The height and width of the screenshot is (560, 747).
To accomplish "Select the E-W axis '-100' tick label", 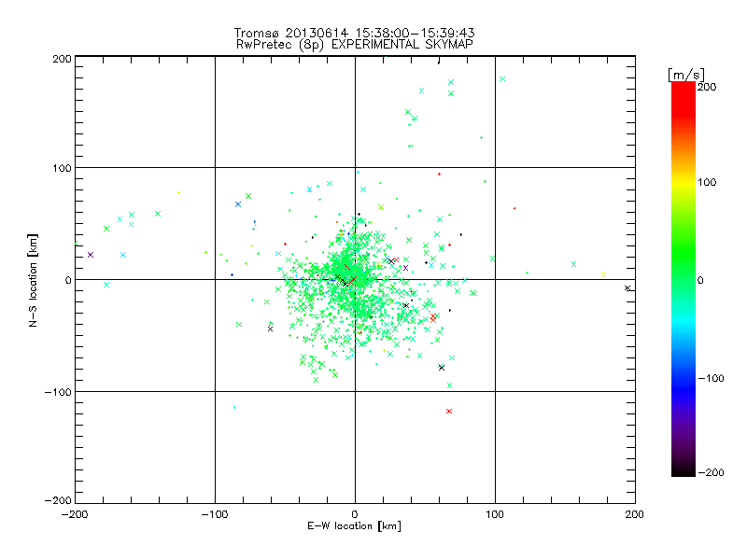I will [215, 514].
